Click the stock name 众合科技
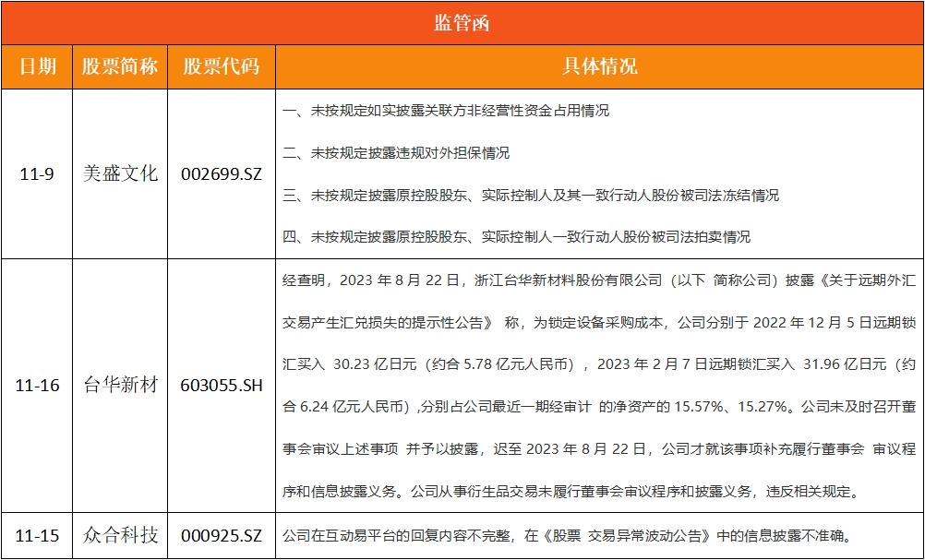This screenshot has width=925, height=560. pos(120,536)
